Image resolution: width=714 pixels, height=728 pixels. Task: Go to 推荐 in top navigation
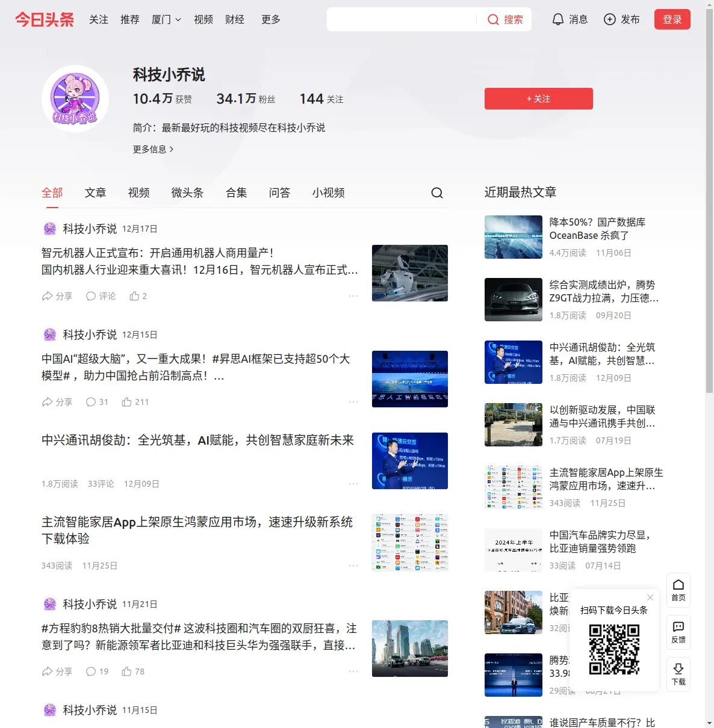(130, 19)
